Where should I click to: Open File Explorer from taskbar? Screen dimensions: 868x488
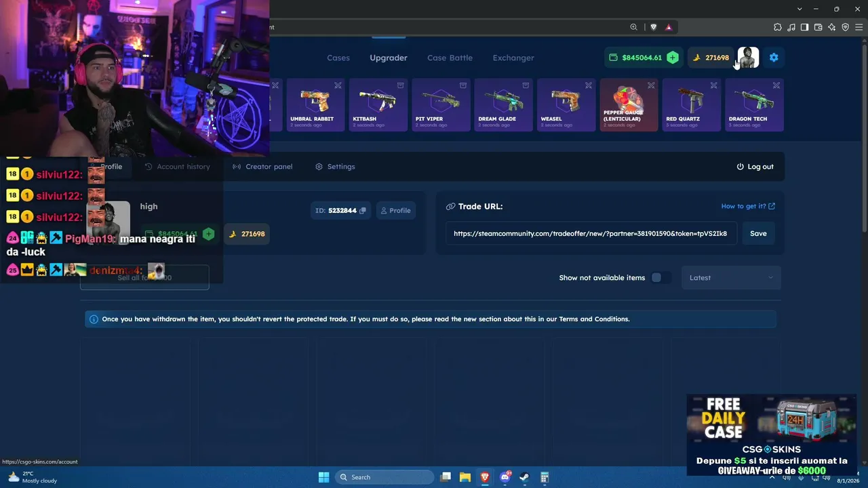[465, 477]
